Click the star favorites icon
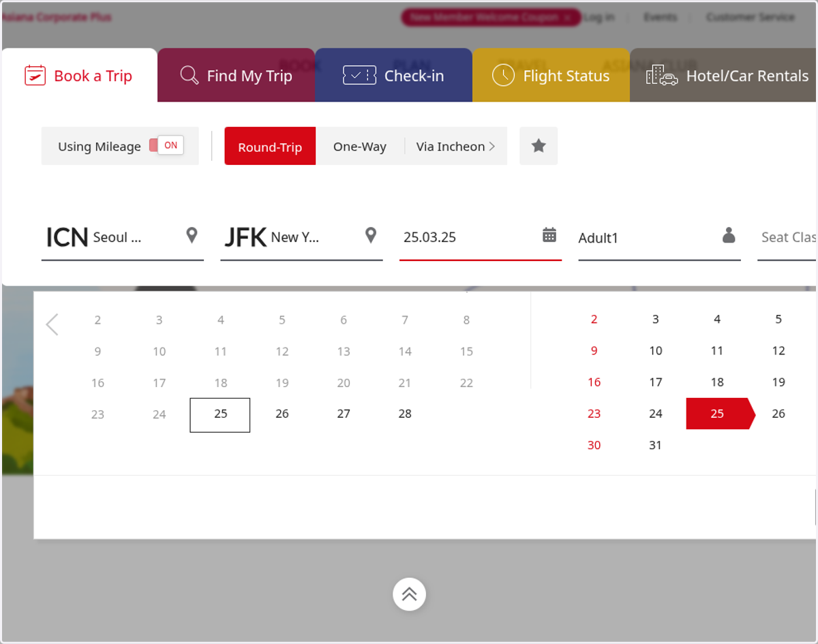 point(539,146)
